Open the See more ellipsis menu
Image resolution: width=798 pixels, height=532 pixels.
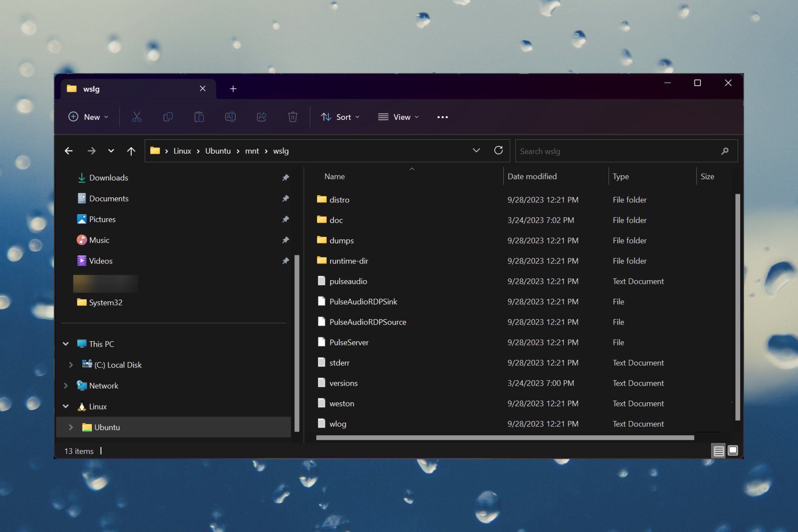pos(442,117)
